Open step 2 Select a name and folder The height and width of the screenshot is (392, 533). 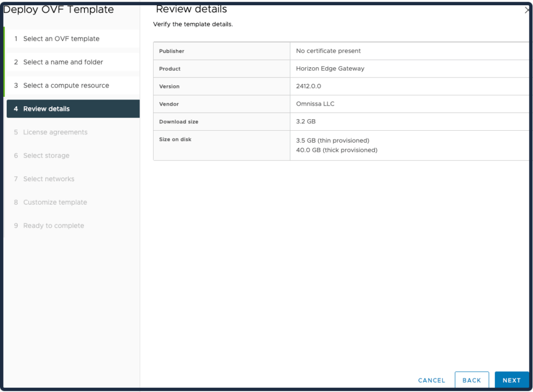[73, 62]
